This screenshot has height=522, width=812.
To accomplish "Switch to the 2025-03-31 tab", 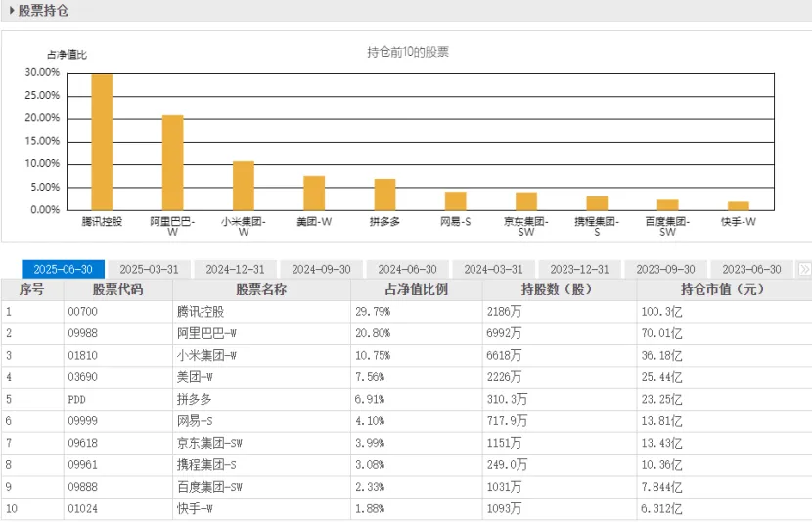I will (x=149, y=269).
